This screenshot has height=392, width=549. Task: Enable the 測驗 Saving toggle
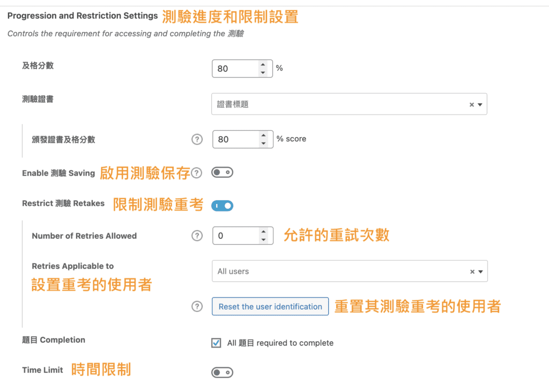222,172
